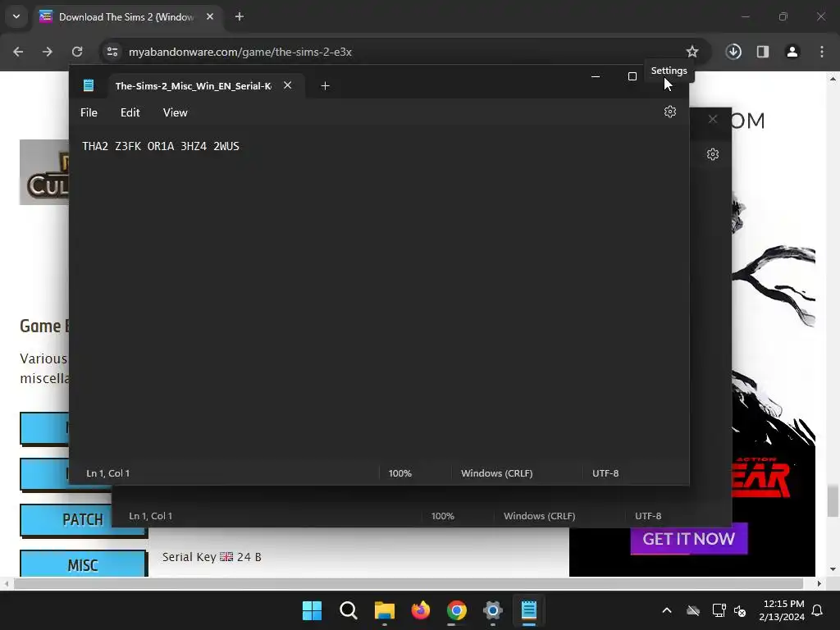Open a new Chrome tab
The image size is (840, 630).
(x=240, y=16)
